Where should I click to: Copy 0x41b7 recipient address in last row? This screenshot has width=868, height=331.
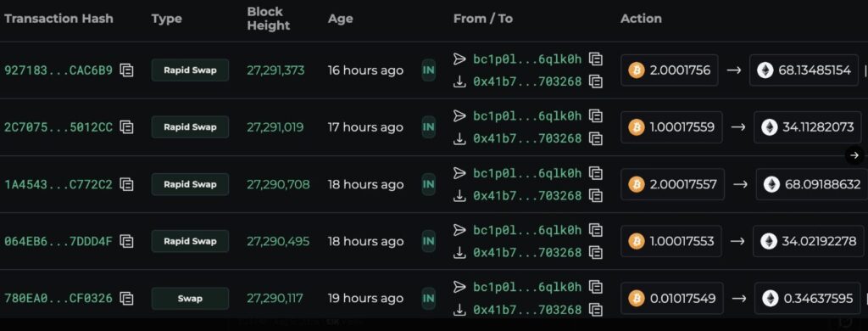click(596, 310)
